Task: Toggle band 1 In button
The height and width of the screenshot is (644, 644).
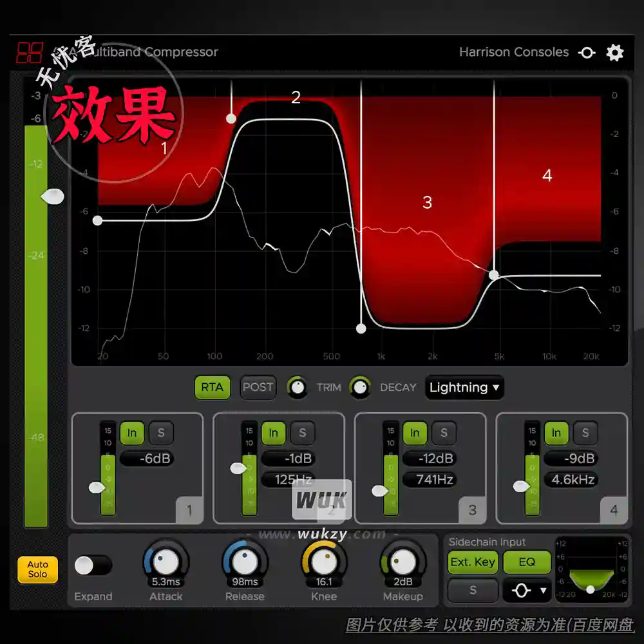Action: pyautogui.click(x=132, y=433)
